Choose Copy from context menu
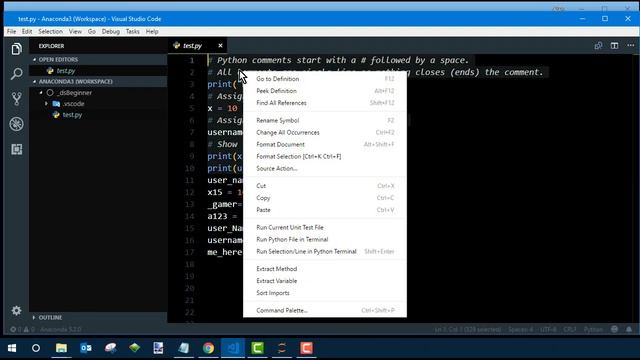The width and height of the screenshot is (640, 360). pos(325,198)
